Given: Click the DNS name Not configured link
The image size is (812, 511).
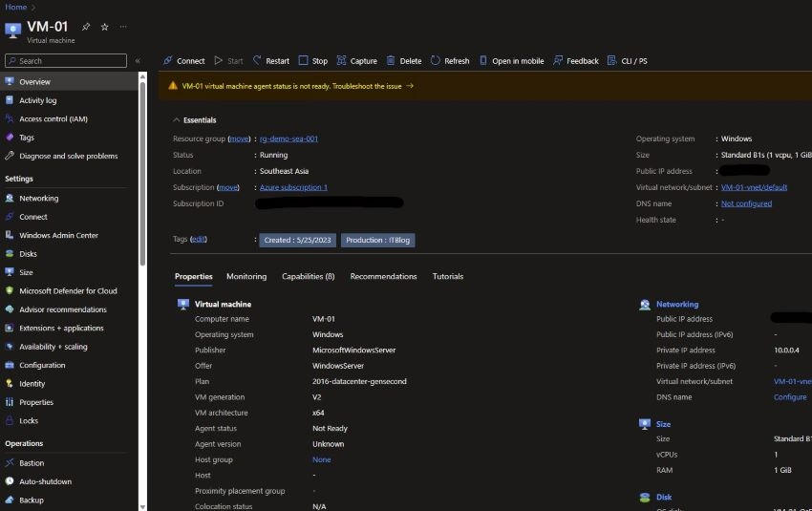Looking at the screenshot, I should coord(746,203).
